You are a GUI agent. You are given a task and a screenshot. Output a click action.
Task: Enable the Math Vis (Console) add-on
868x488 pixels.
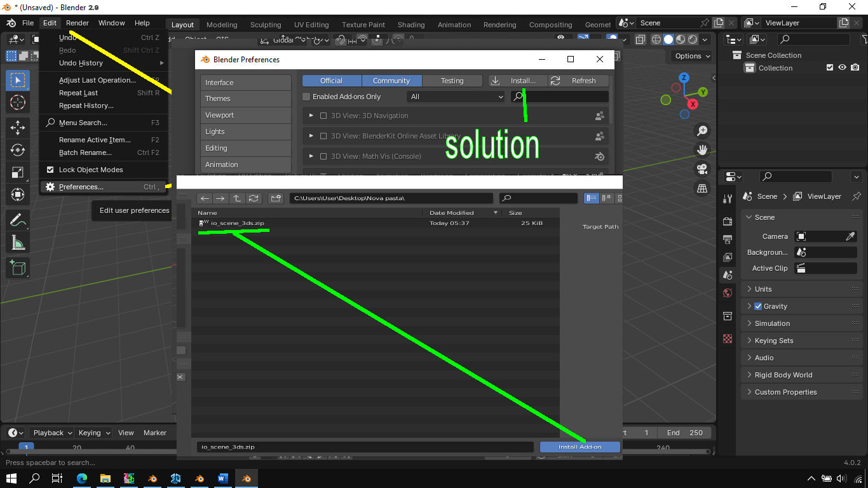tap(323, 156)
